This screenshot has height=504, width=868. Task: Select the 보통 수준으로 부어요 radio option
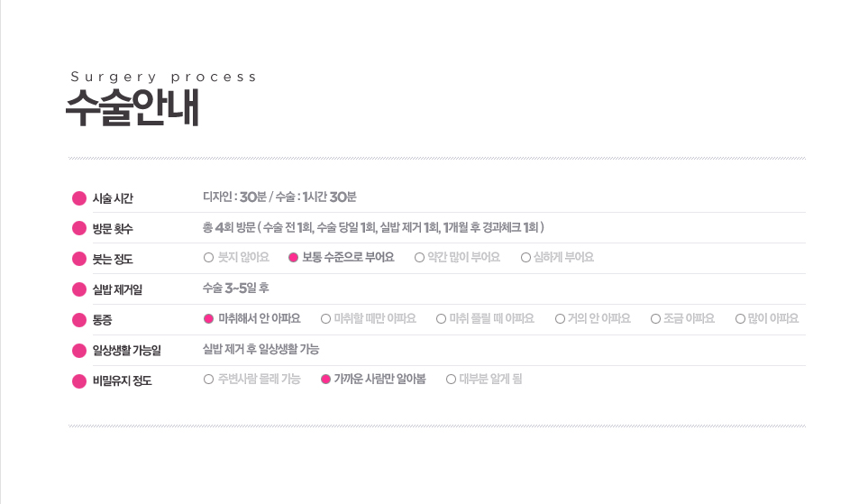(293, 258)
